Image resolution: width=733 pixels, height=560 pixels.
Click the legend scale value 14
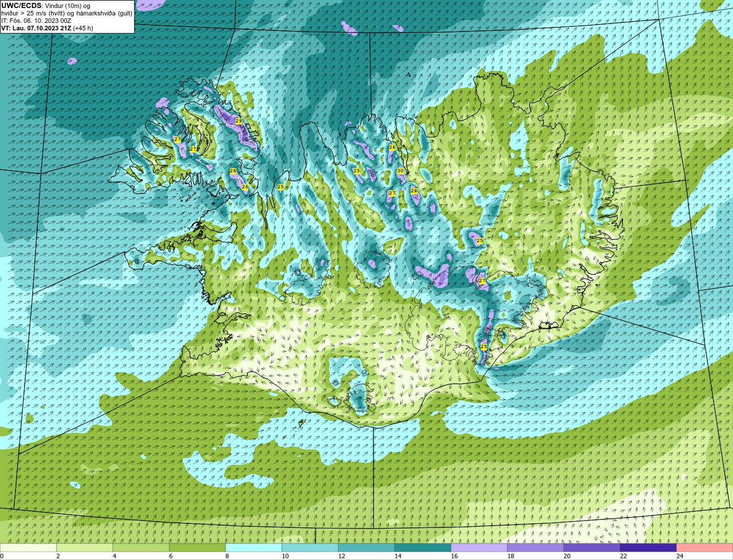(x=398, y=556)
